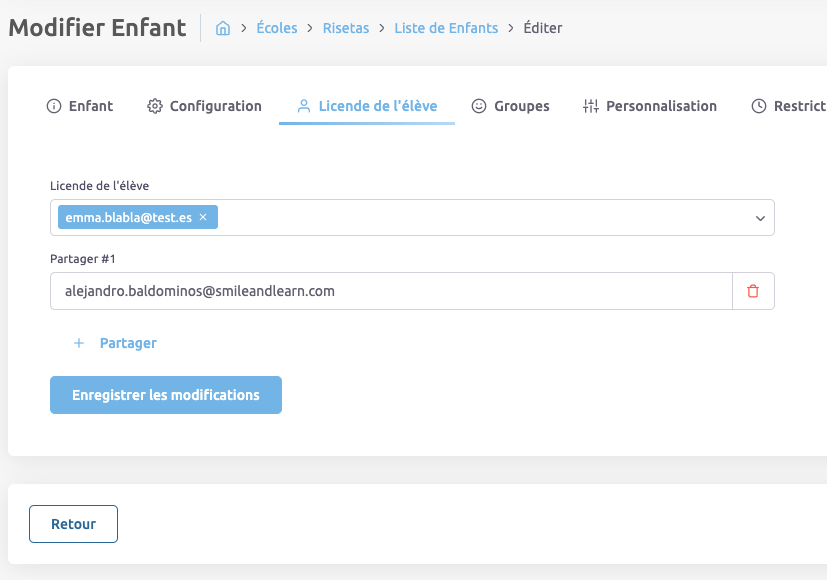
Task: Click the Éditer breadcrumb item
Action: tap(543, 28)
